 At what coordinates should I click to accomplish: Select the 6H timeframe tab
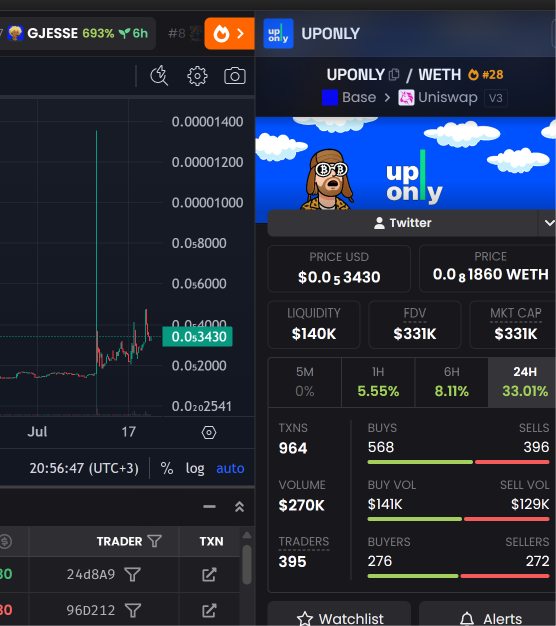(x=451, y=382)
